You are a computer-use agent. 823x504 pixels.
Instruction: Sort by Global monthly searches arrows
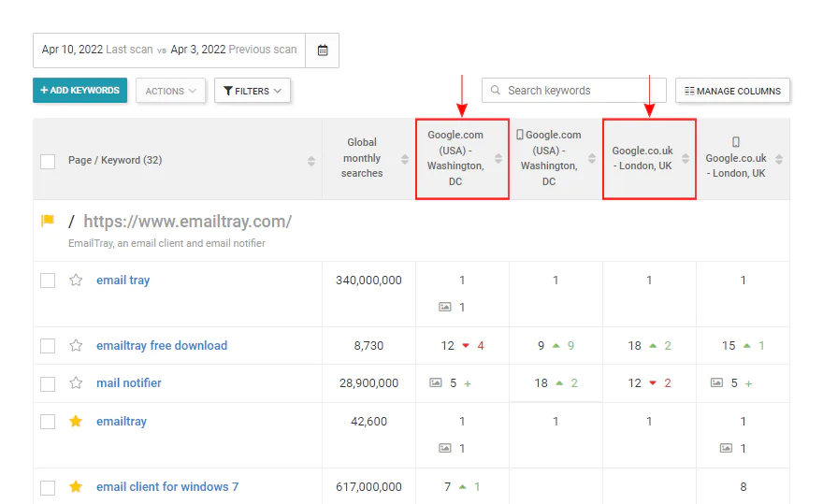pyautogui.click(x=405, y=159)
